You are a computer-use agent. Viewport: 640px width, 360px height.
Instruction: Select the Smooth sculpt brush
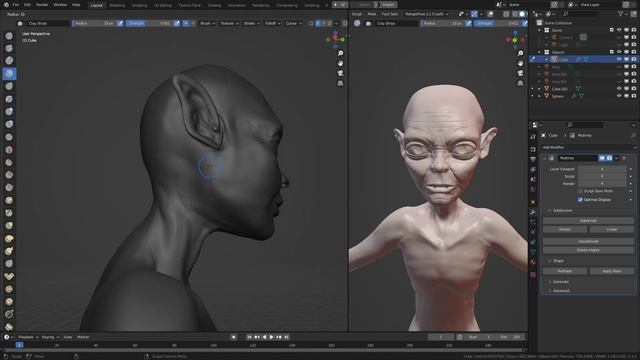click(x=9, y=150)
